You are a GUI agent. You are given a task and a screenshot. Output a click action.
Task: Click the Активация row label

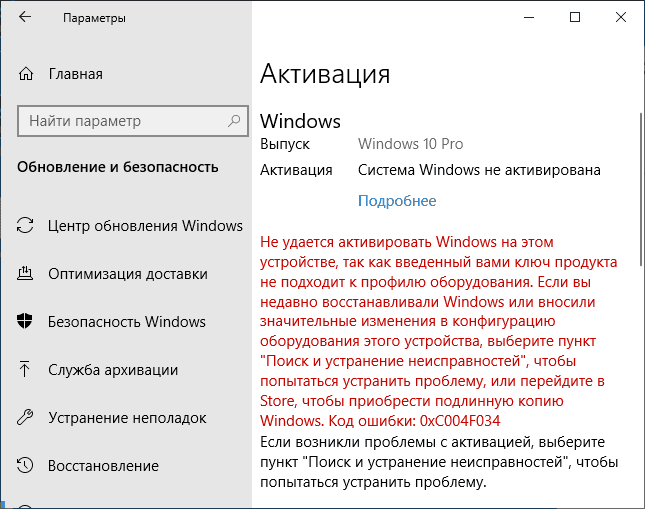click(x=296, y=170)
